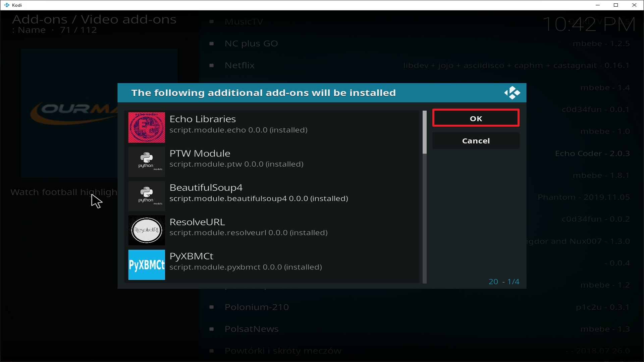Select the PTW Module python icon
644x362 pixels.
pos(147,162)
